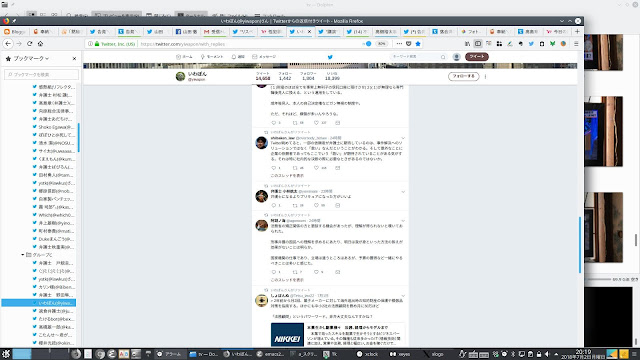This screenshot has width=640, height=360.
Task: Click the volume icon in system tray
Action: [547, 354]
